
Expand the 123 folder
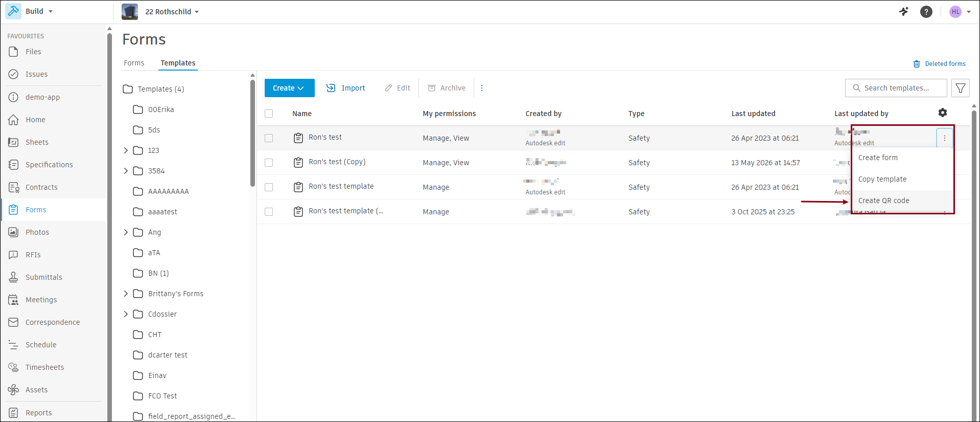point(126,150)
